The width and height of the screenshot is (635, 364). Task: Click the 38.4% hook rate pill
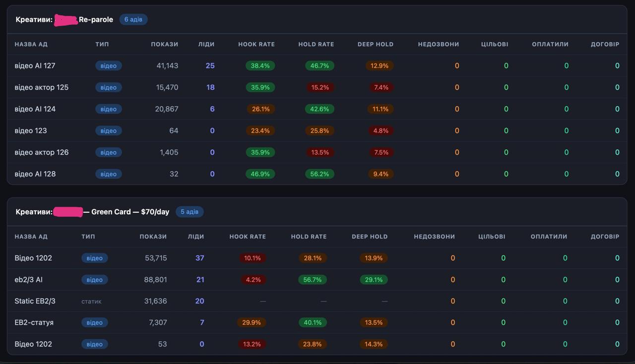coord(260,65)
